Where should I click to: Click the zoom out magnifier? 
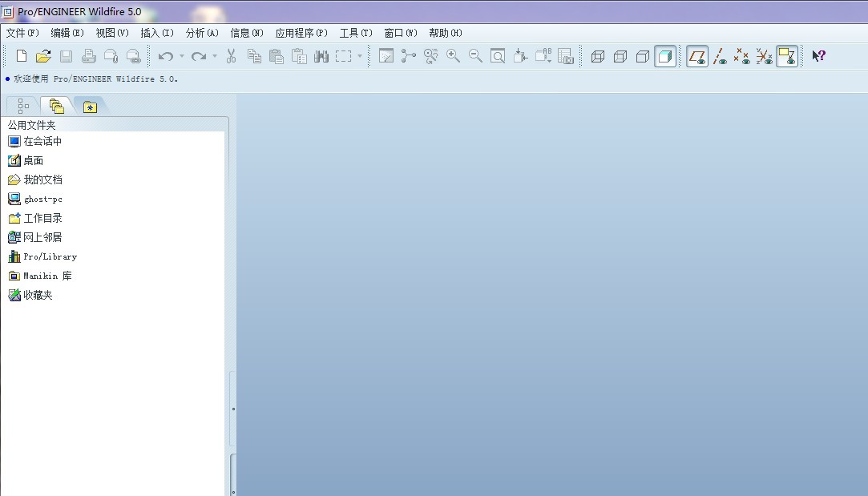pyautogui.click(x=475, y=56)
